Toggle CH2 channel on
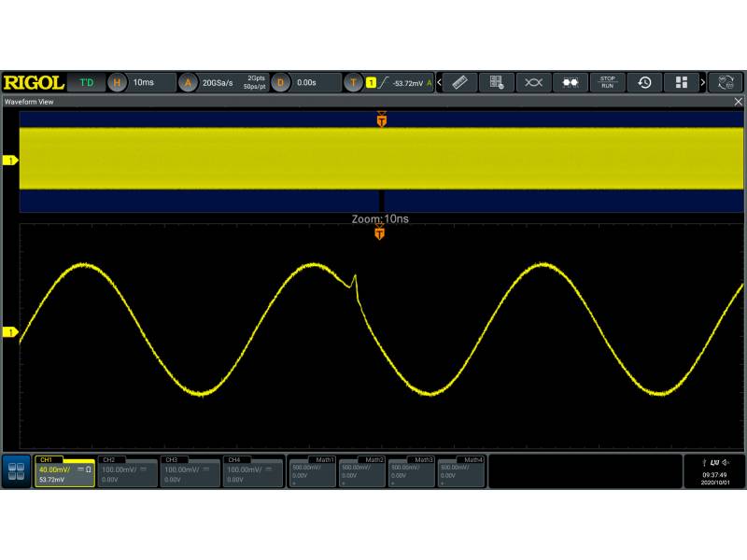Image resolution: width=747 pixels, height=560 pixels. (x=126, y=471)
